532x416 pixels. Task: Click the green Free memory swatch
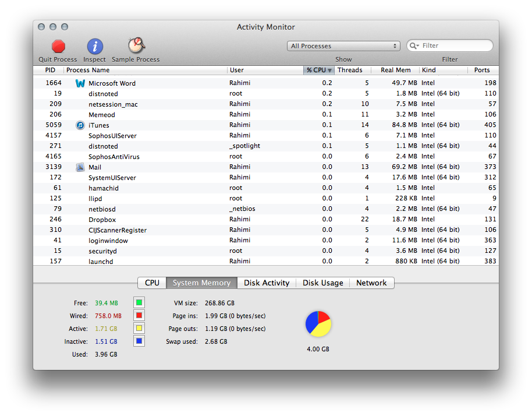[x=139, y=302]
